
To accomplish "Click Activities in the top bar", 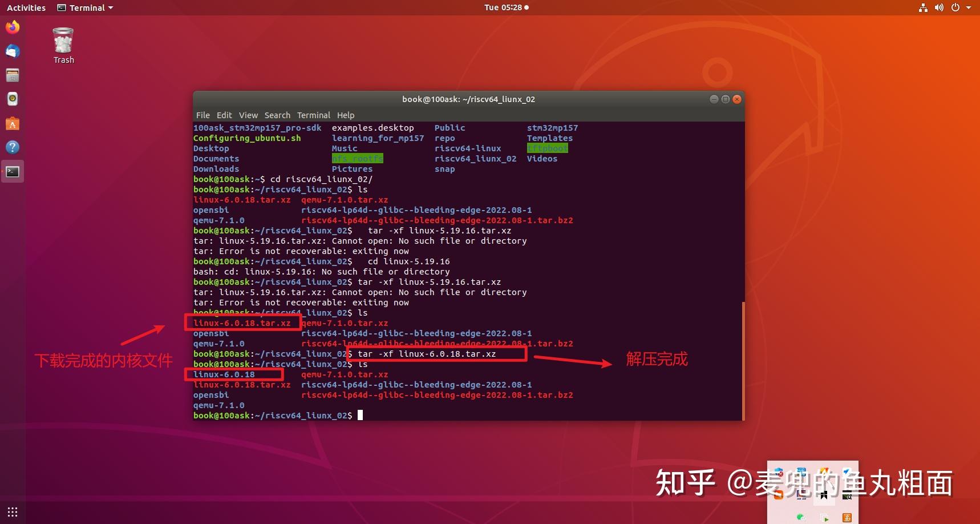I will (26, 7).
